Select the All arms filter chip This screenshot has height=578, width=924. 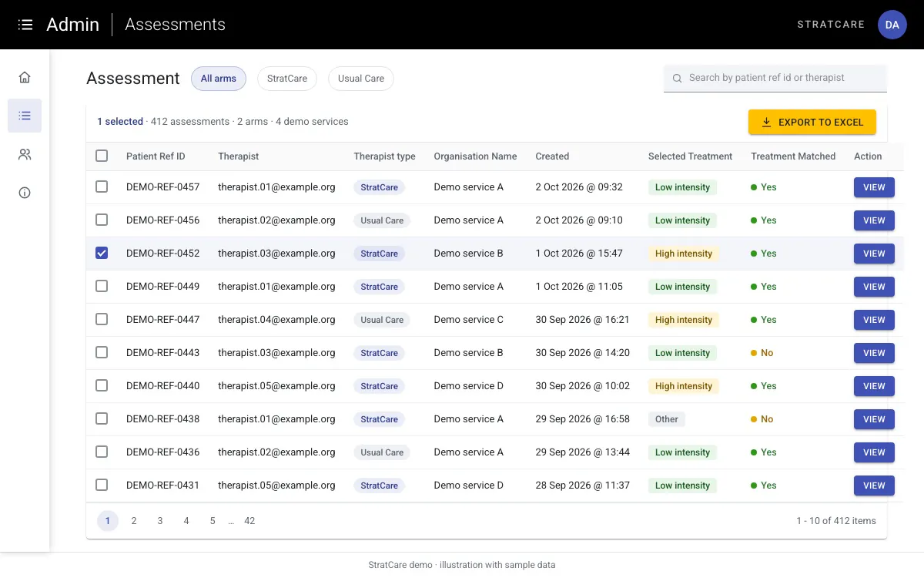(219, 79)
